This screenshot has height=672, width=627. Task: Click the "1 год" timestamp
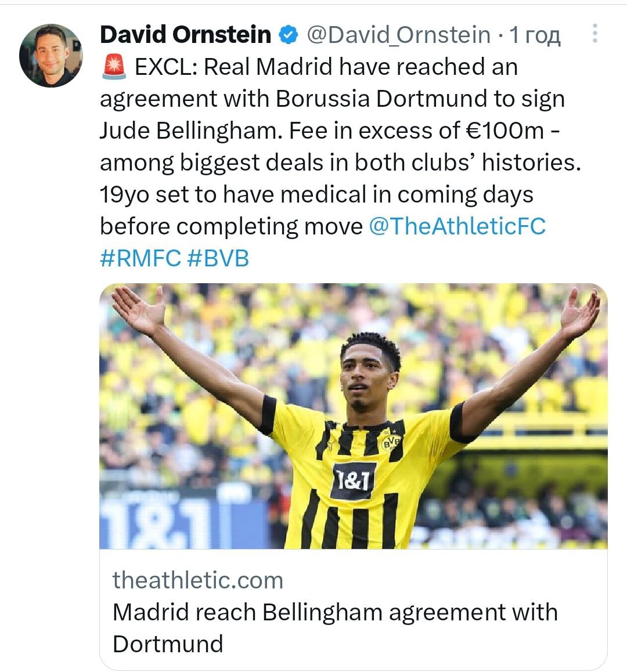point(535,35)
